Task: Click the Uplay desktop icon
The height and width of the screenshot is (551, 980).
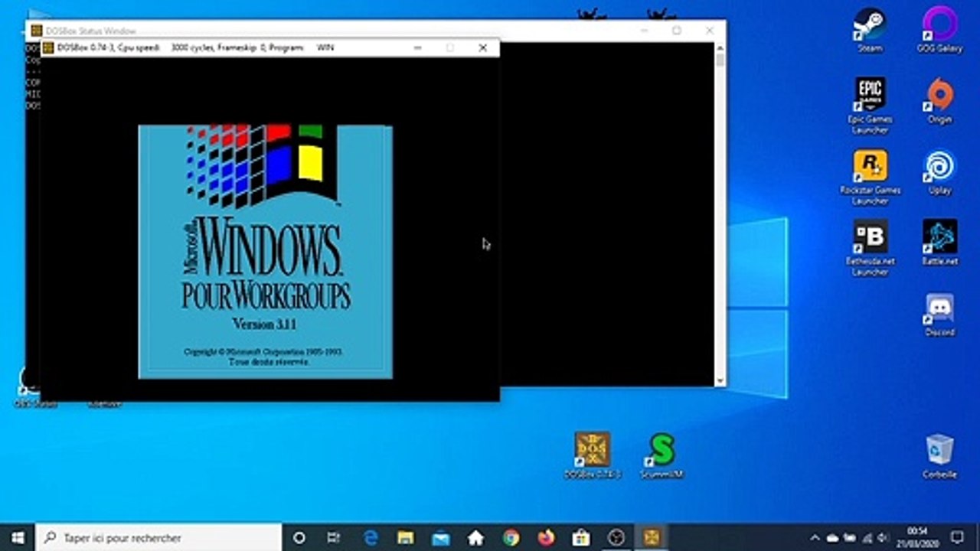Action: (939, 172)
